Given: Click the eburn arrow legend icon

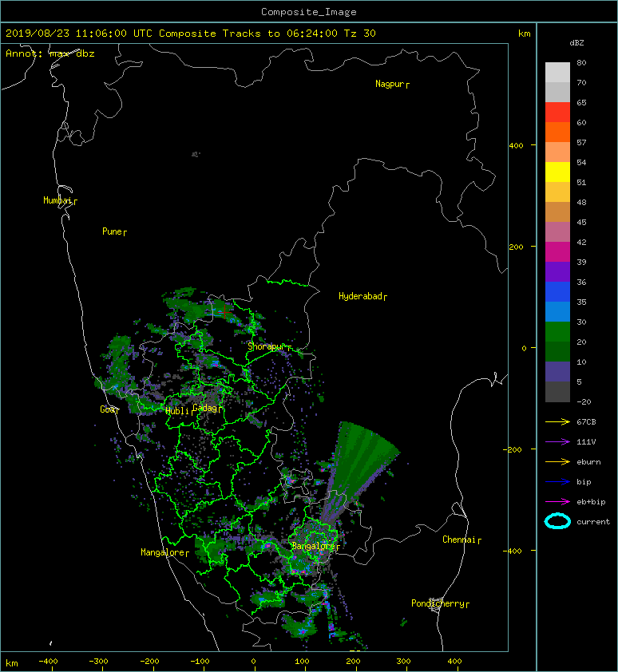Looking at the screenshot, I should 557,461.
